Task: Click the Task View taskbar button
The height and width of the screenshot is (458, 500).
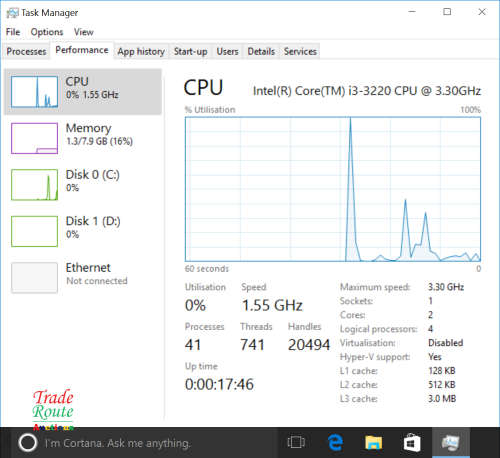Action: point(296,443)
